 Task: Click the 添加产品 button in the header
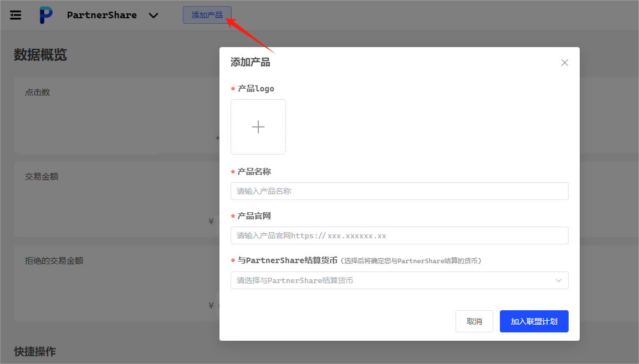[x=207, y=15]
